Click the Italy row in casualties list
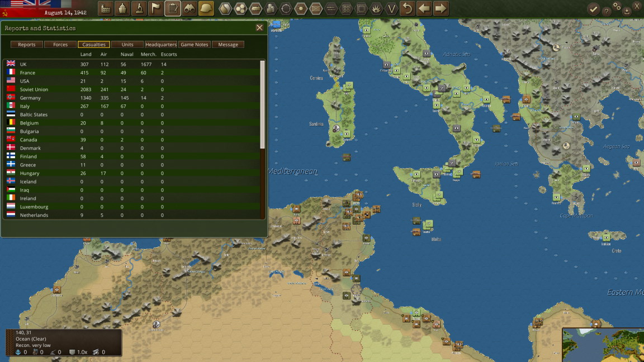This screenshot has height=362, width=644. (x=131, y=106)
